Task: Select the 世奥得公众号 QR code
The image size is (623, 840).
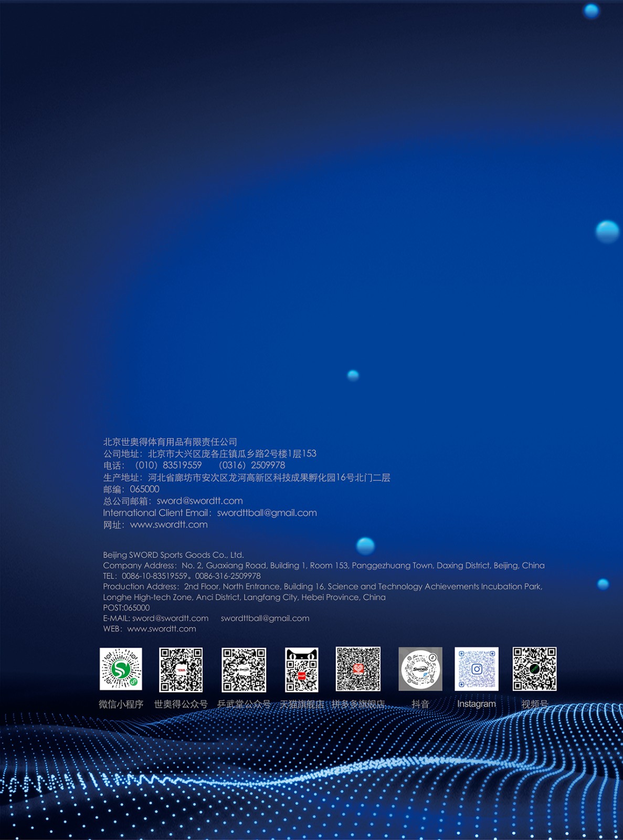Action: [181, 669]
